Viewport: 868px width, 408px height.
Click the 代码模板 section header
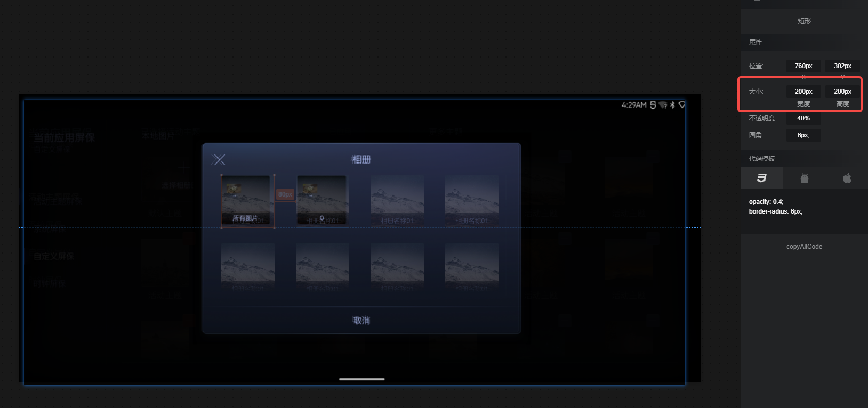pos(762,159)
